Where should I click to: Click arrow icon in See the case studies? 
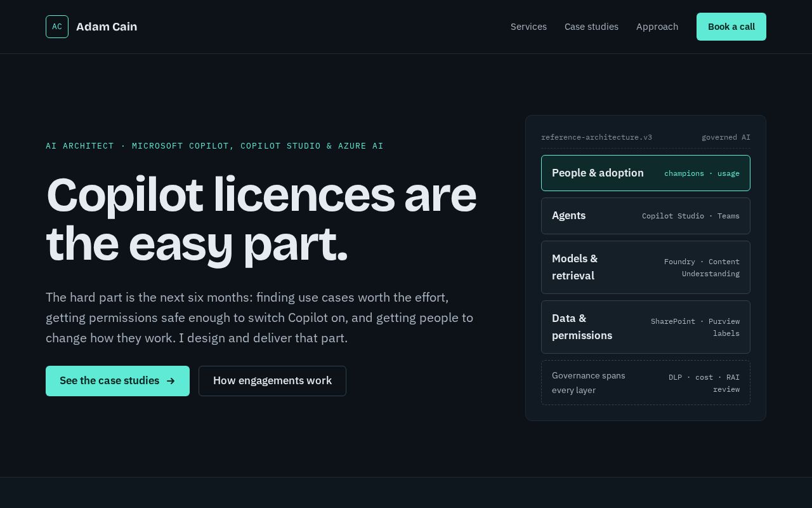(171, 381)
